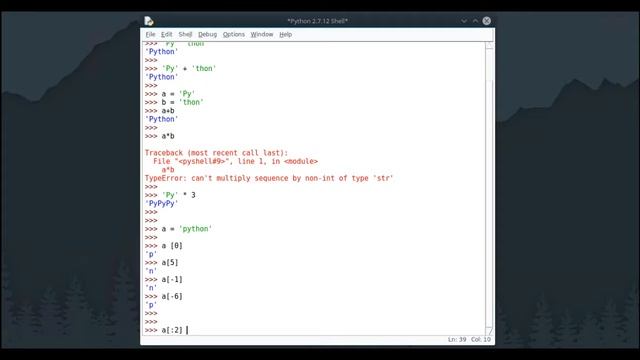Click the scrollbar down arrow

pos(489,331)
